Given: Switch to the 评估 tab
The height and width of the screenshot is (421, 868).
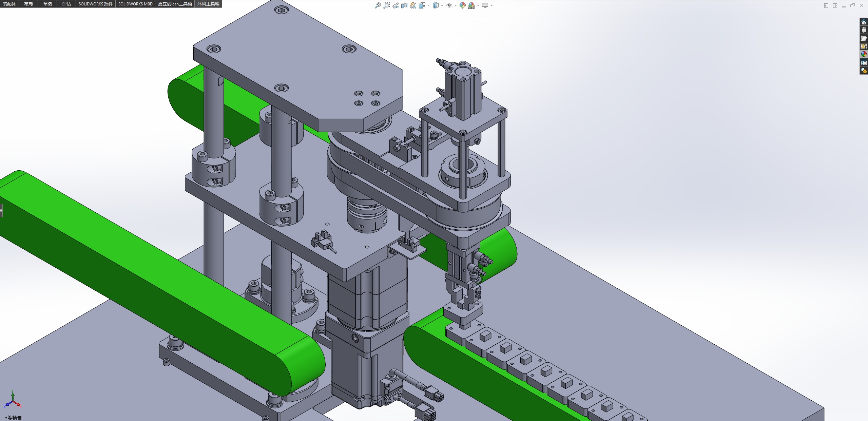Looking at the screenshot, I should (x=66, y=4).
